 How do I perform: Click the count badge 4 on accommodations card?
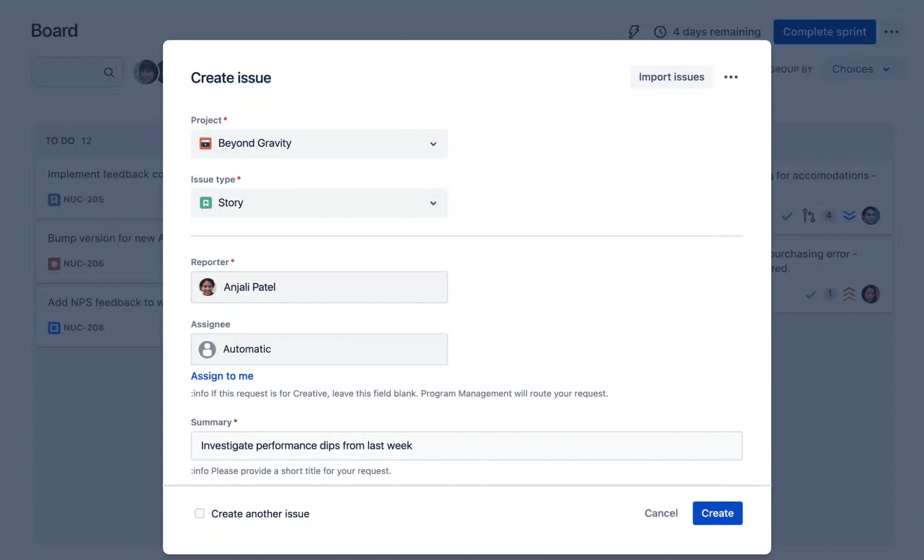(x=829, y=216)
